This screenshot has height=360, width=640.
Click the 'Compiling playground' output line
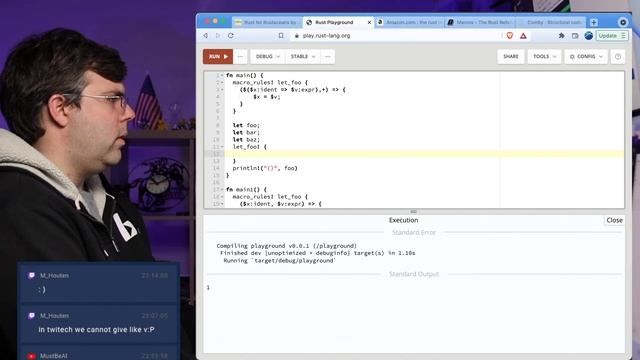[x=287, y=246]
